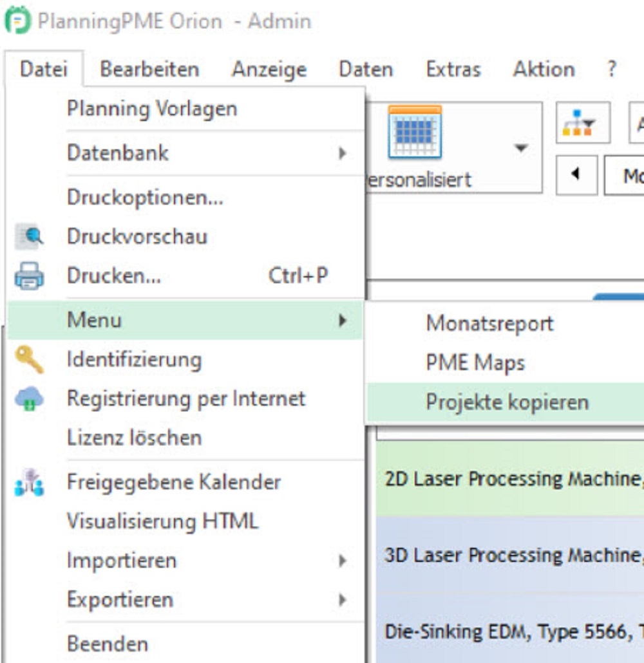The width and height of the screenshot is (644, 663).
Task: Click the Freigegebene Kalender people icon
Action: click(x=29, y=482)
